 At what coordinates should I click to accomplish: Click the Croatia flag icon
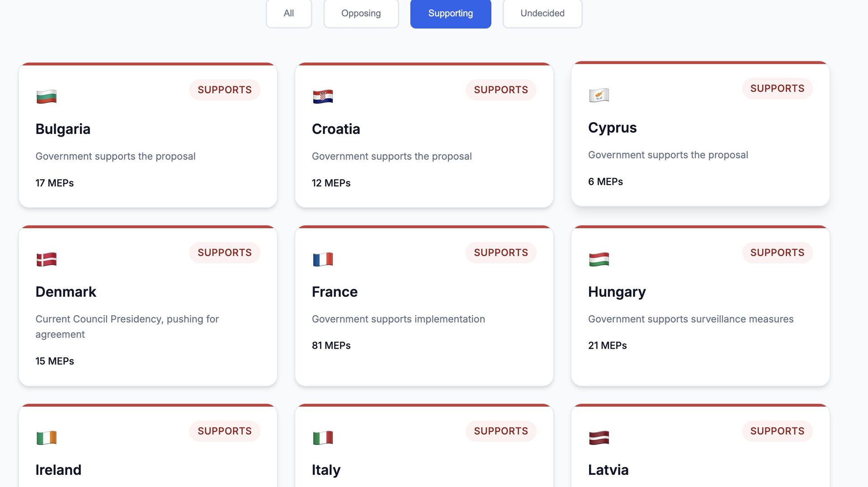(323, 97)
